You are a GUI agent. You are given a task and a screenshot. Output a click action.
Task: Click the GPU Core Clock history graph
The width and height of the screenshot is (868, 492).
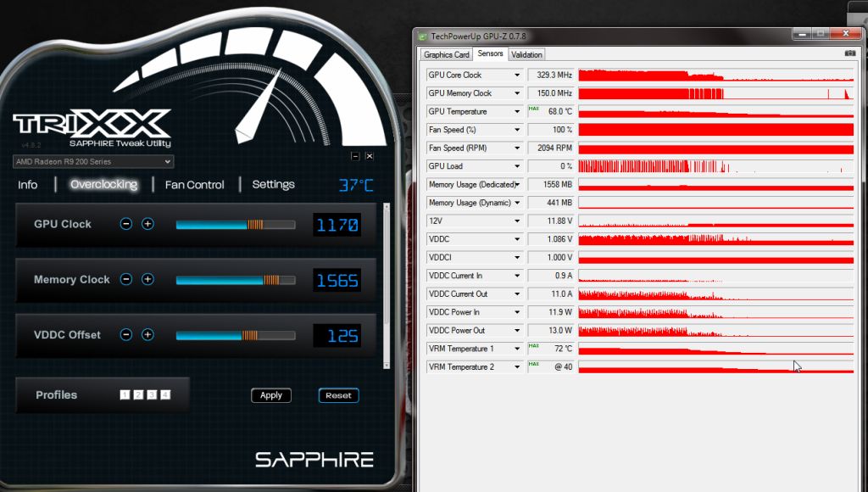716,75
